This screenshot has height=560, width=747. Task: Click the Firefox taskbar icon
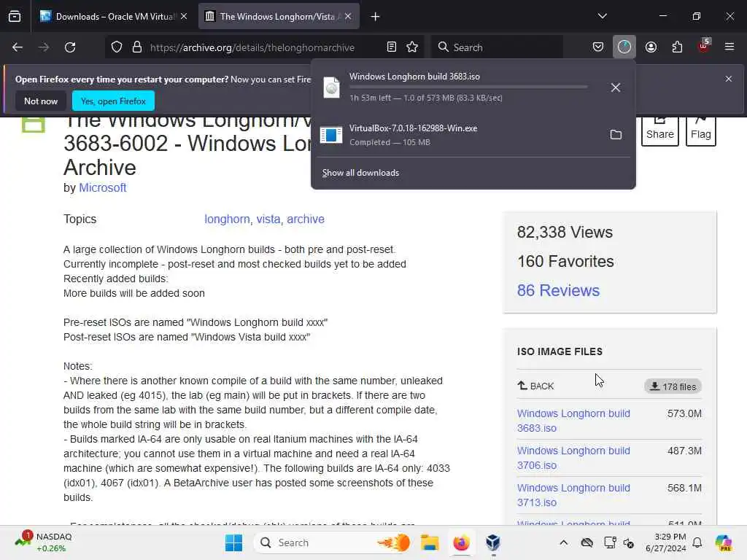461,542
